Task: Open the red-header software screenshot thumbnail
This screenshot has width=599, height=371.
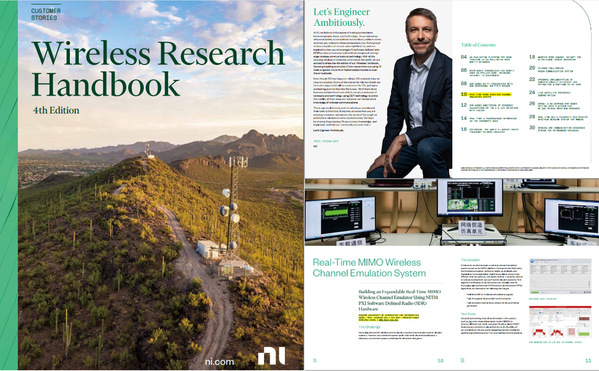Action: (x=560, y=322)
